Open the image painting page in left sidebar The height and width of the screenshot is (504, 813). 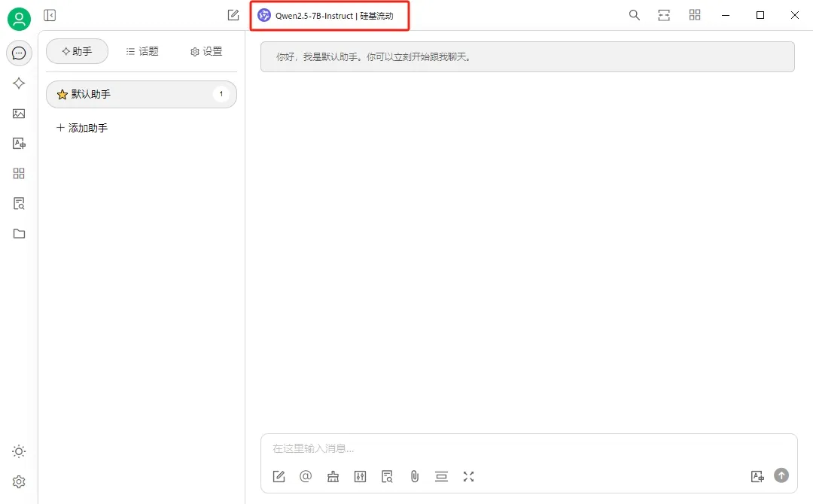coord(19,114)
